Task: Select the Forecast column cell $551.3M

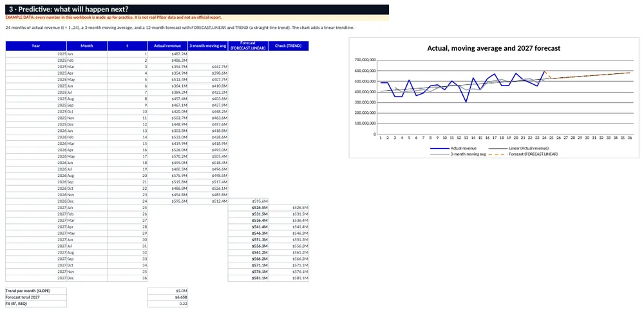Action: pos(248,239)
